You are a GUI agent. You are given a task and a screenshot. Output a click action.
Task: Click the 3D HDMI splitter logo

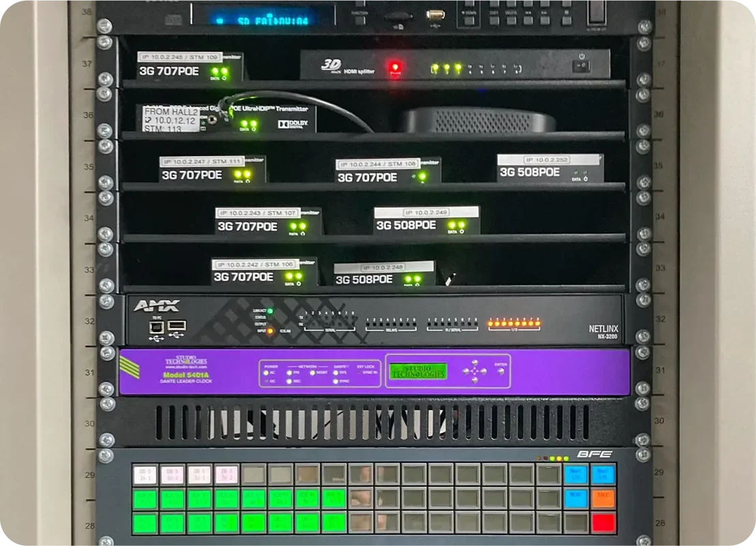(x=331, y=66)
